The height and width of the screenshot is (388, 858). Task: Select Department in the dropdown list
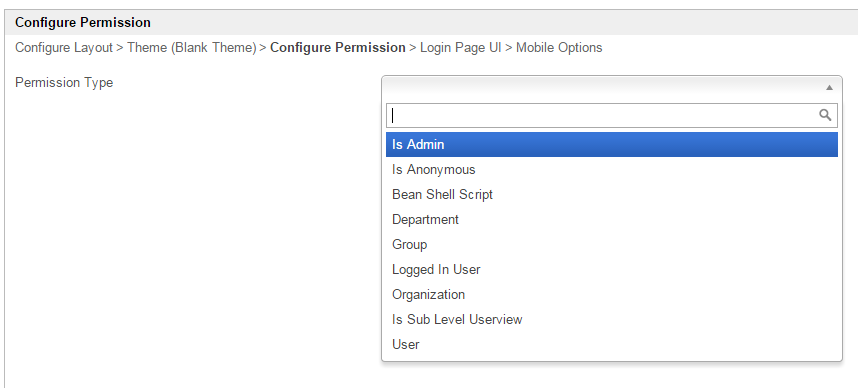tap(612, 219)
